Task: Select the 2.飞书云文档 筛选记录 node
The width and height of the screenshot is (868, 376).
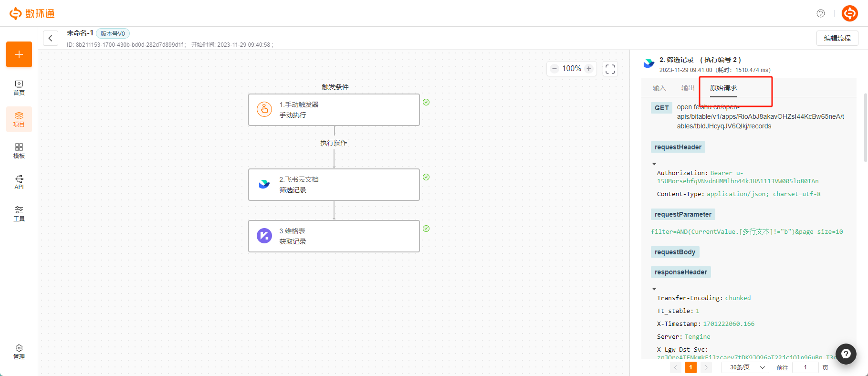Action: [334, 185]
